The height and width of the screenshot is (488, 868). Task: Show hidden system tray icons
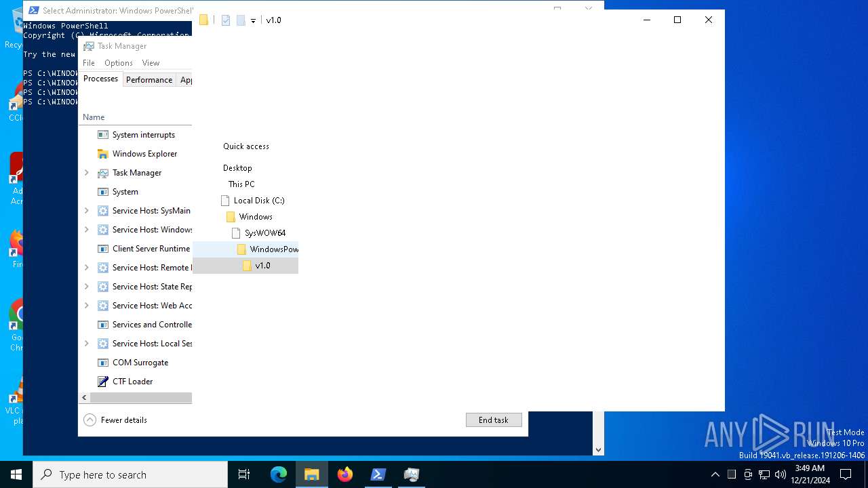715,474
